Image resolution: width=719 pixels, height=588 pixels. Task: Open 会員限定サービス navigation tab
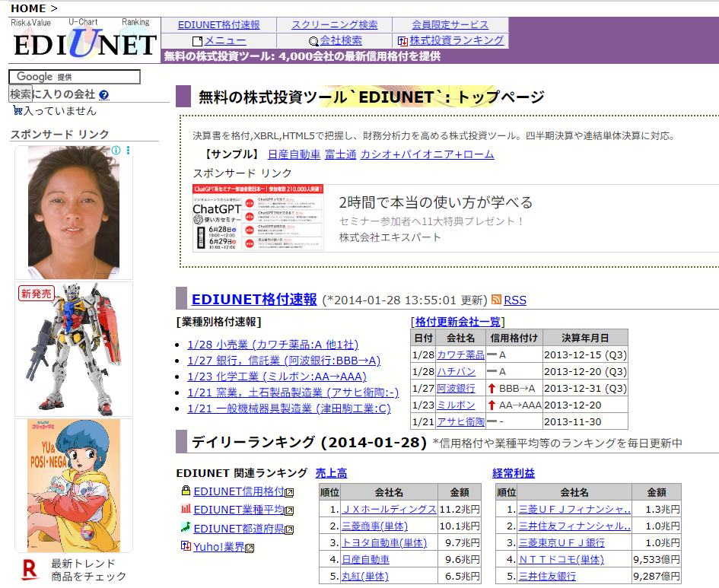click(450, 25)
